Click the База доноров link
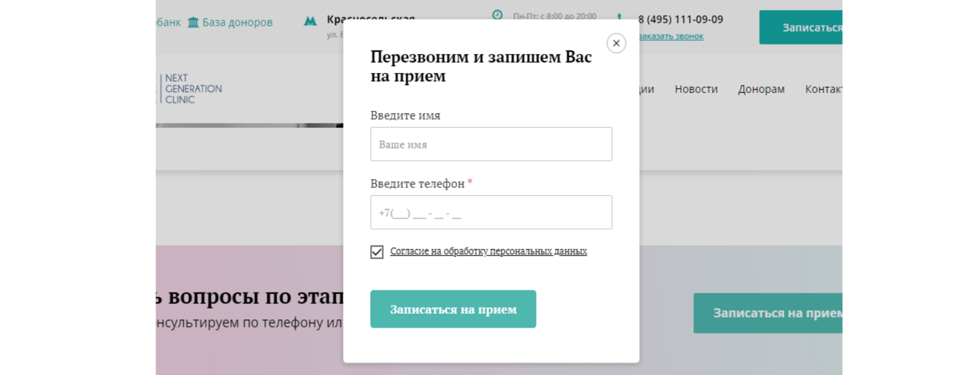Viewport: 980px width, 375px height. [237, 23]
